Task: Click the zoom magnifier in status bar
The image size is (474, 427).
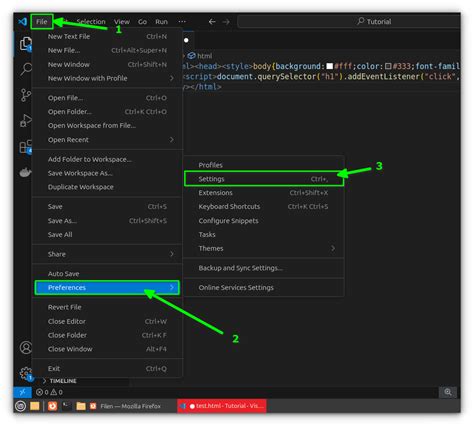Action: coord(448,392)
